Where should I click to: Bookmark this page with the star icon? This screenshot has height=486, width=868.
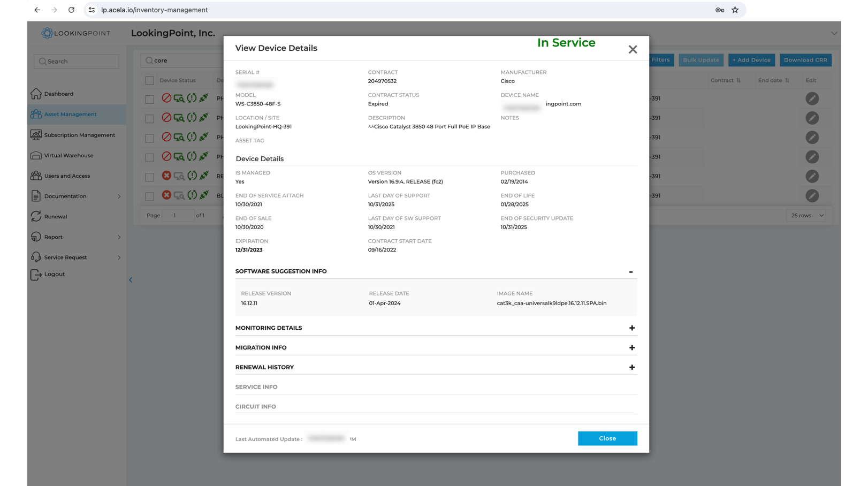pos(735,10)
